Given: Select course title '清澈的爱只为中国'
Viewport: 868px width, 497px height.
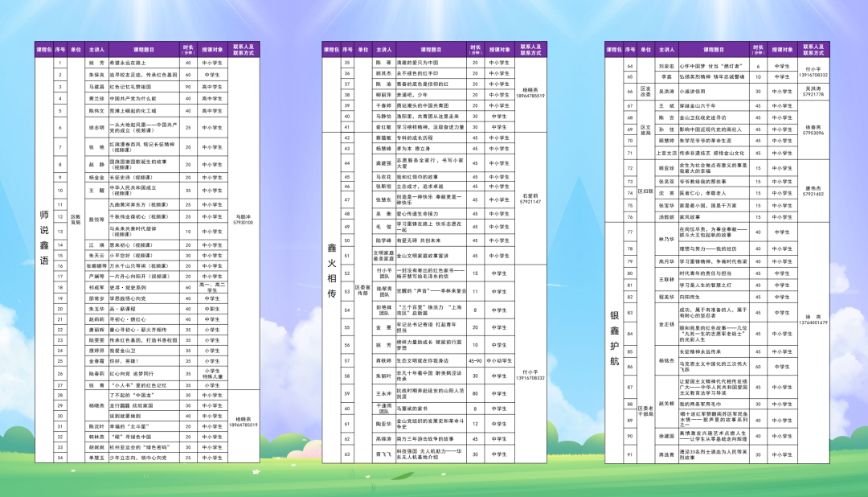Looking at the screenshot, I should click(417, 63).
